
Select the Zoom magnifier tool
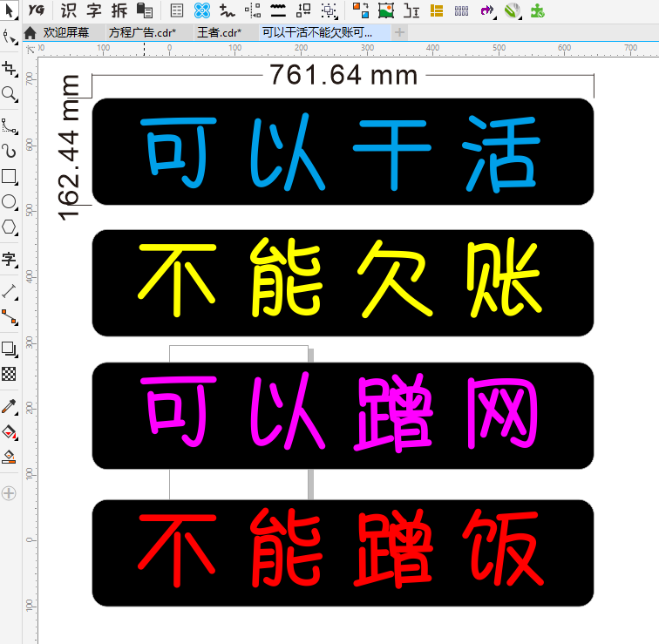click(x=10, y=94)
